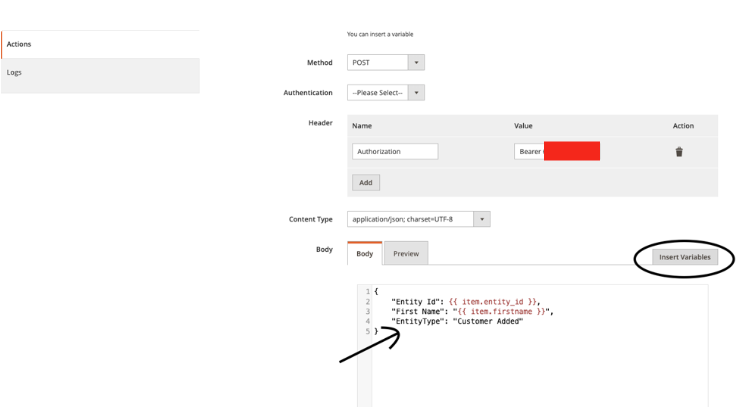
Task: Switch to the Body tab
Action: click(x=365, y=254)
